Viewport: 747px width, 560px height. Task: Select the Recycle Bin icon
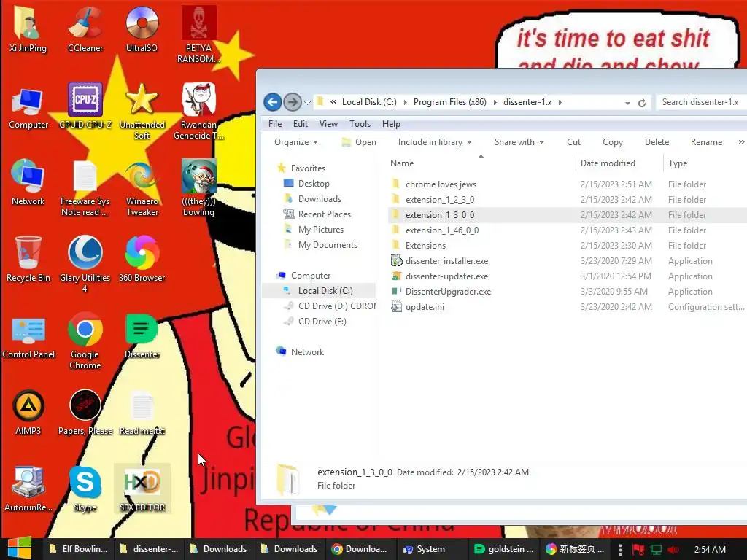coord(28,259)
